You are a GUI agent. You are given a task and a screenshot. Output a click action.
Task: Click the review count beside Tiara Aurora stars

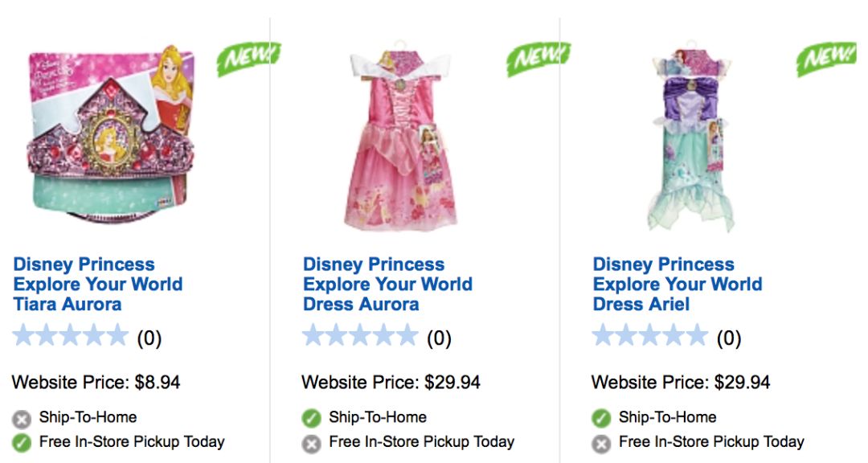149,338
